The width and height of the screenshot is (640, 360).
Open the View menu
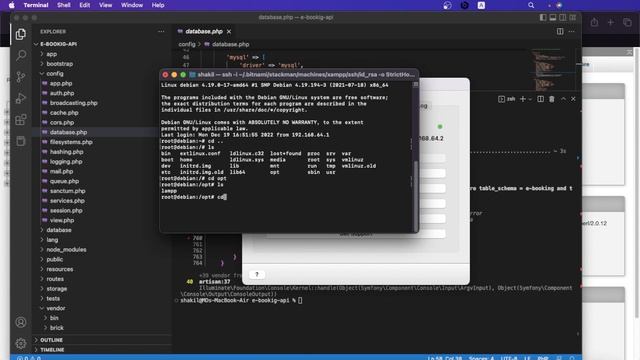coord(105,5)
